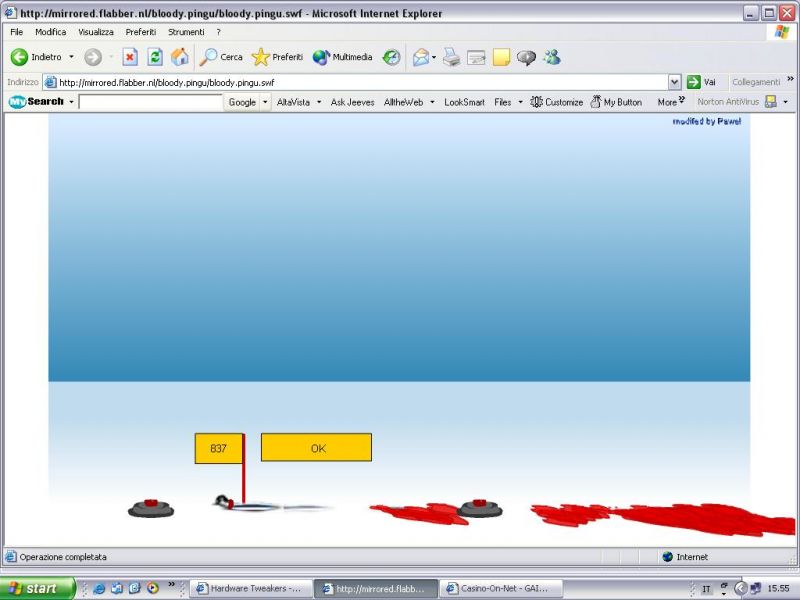Click the Norton AntiVirus toolbar icon
Screen dimensions: 800x600
(x=771, y=102)
